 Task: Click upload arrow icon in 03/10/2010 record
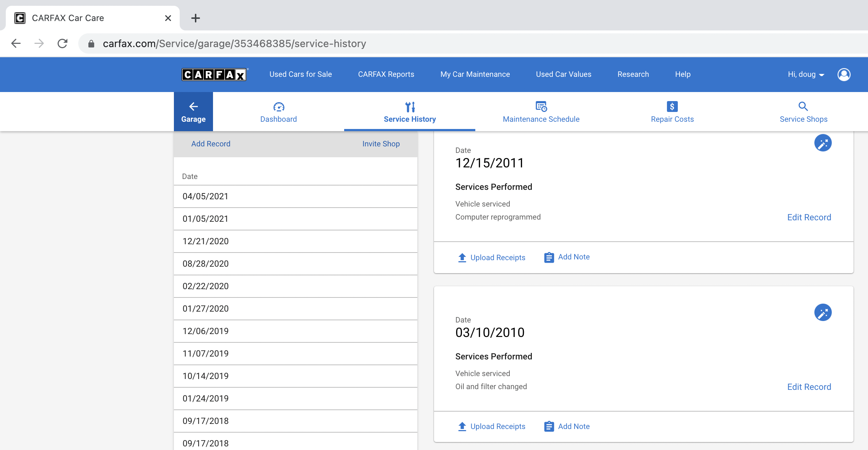click(x=462, y=426)
